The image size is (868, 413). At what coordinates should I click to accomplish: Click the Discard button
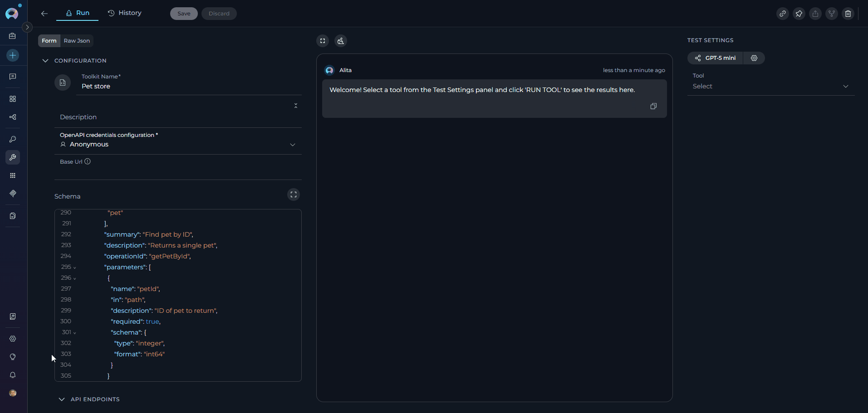point(219,14)
